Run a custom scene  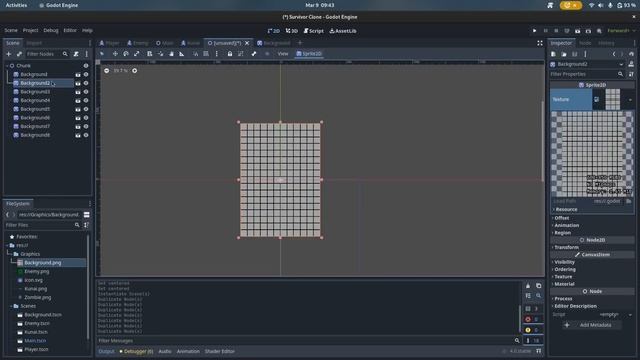[x=588, y=31]
